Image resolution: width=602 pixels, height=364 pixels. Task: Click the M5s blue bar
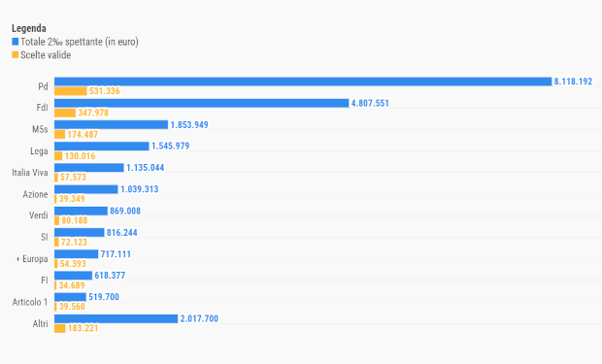[x=112, y=124]
